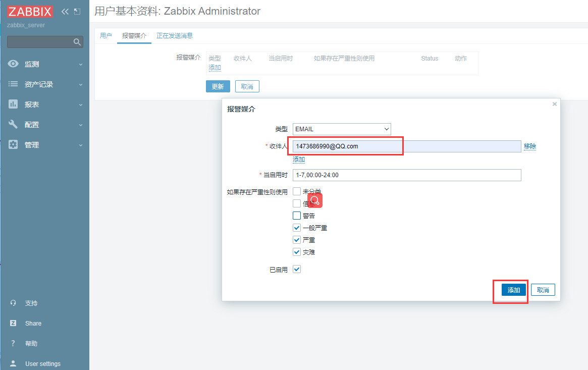
Task: Enable the 未分类 severity checkbox
Action: click(297, 191)
